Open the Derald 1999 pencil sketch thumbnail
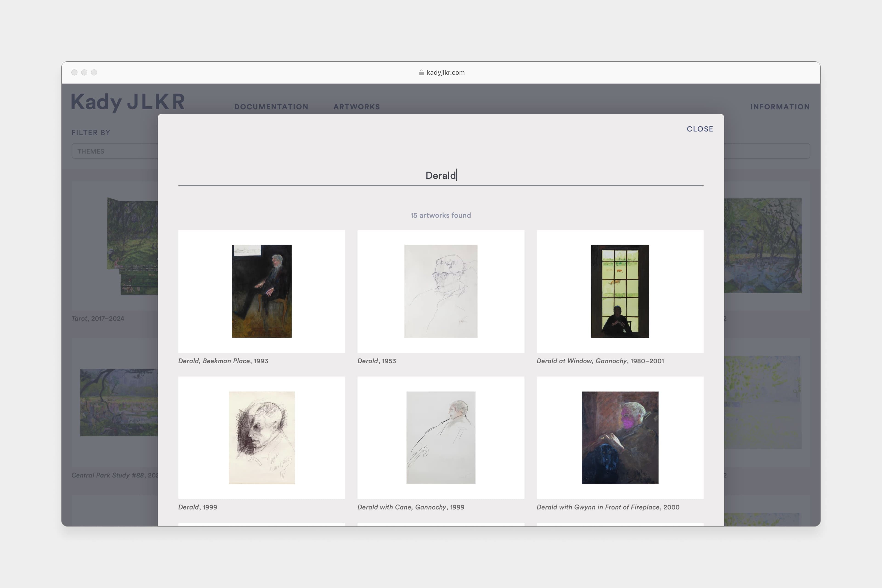Viewport: 882px width, 588px height. click(261, 438)
